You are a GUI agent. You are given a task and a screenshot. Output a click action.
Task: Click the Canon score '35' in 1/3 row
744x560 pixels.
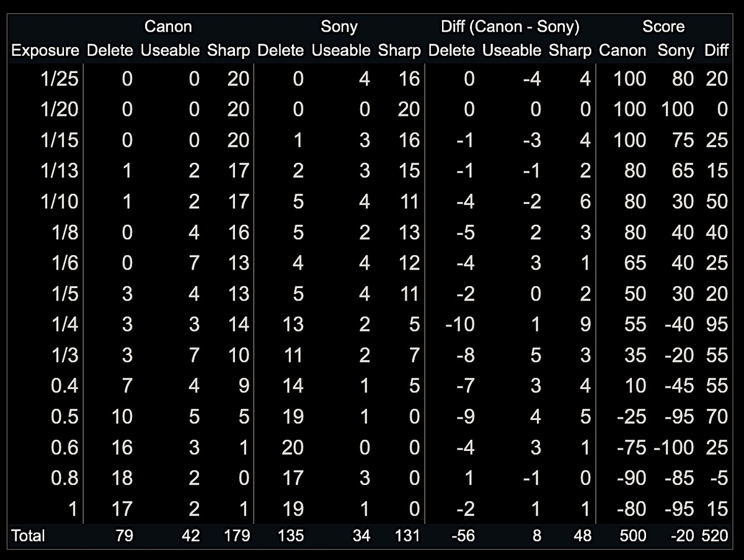635,355
